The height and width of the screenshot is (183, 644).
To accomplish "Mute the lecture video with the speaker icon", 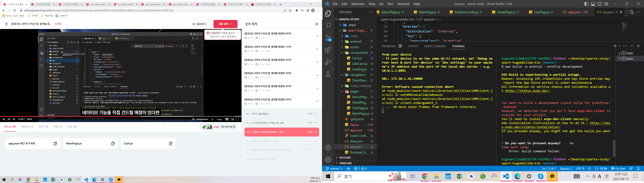I will (x=194, y=119).
